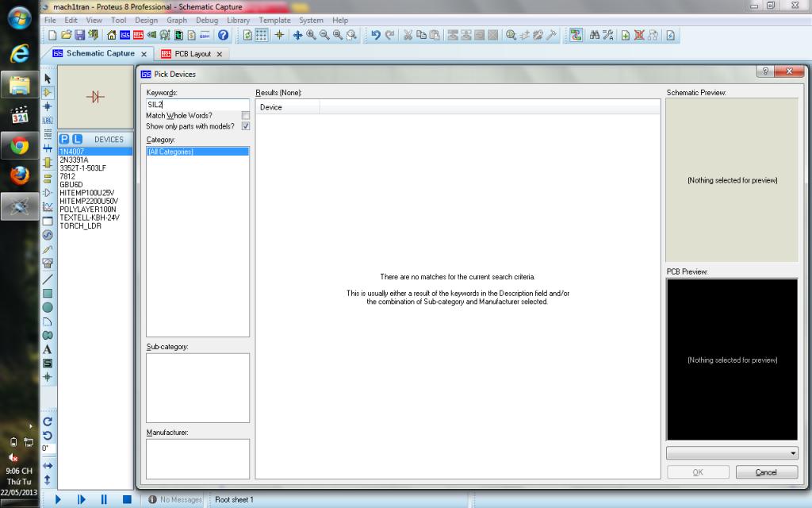This screenshot has height=508, width=812.
Task: Open Google Chrome from the taskbar
Action: click(x=20, y=146)
